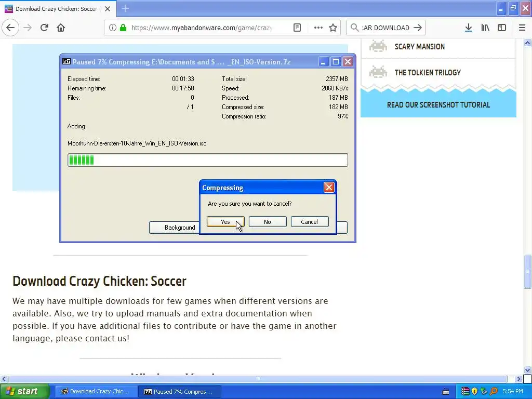
Task: Click the invader icon beside Tolkien Trilogy
Action: (378, 72)
